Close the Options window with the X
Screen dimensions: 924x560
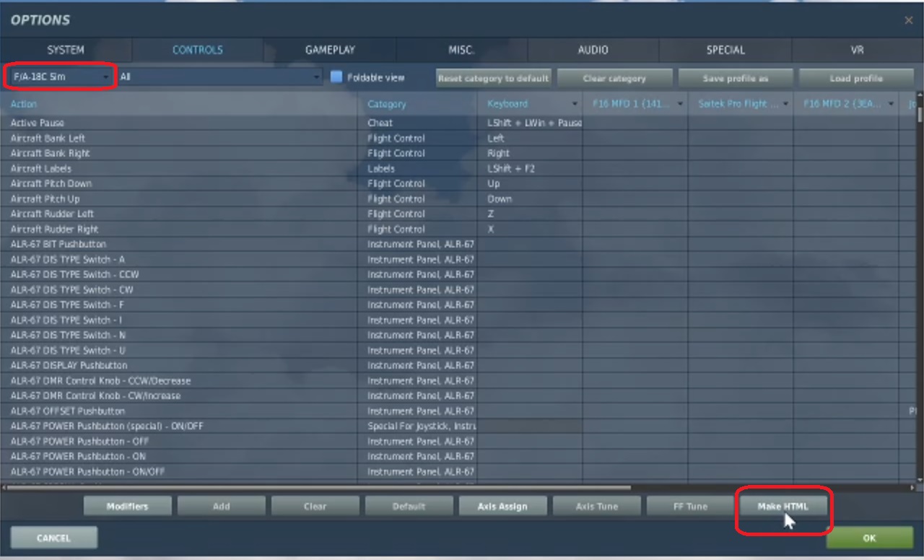tap(908, 21)
